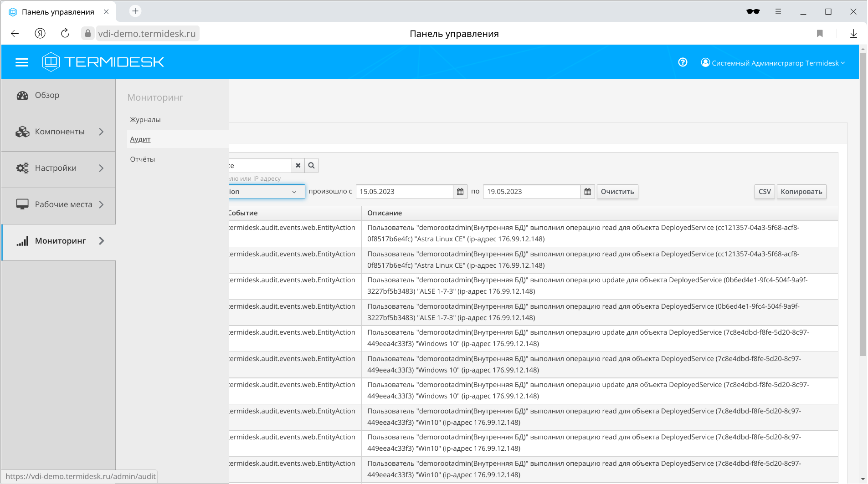Open the calendar picker for the start date
This screenshot has width=868, height=484.
click(x=460, y=192)
